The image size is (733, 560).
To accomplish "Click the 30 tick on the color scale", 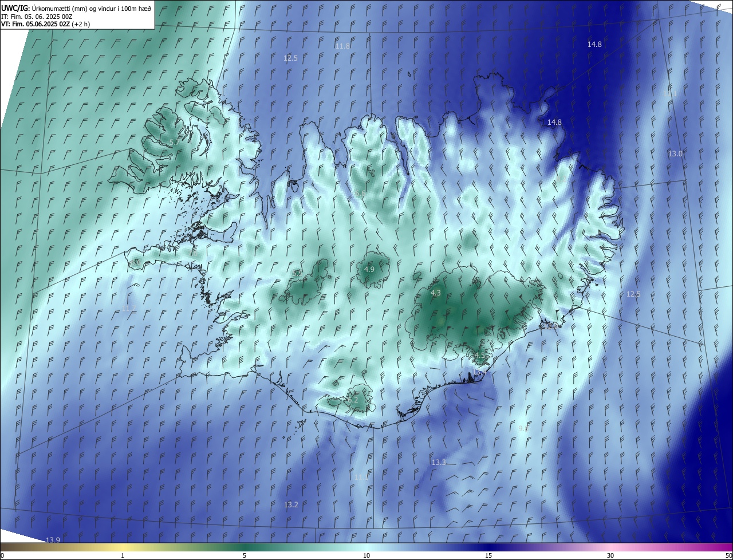I will (610, 555).
